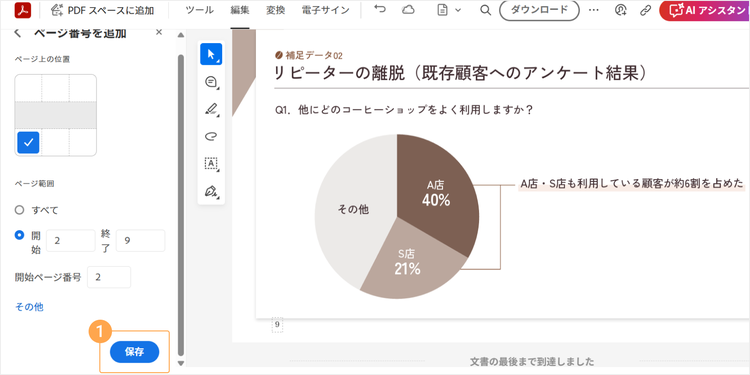Click the copy link icon

coord(646,10)
